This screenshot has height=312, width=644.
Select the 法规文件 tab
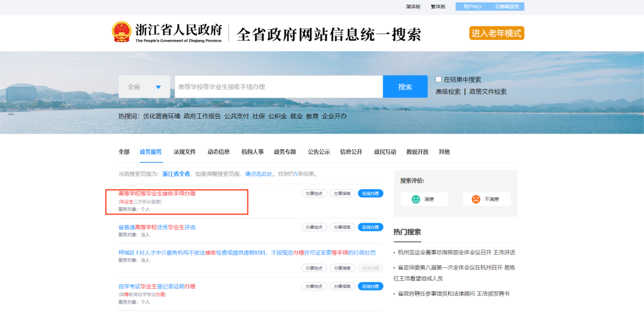tap(185, 152)
